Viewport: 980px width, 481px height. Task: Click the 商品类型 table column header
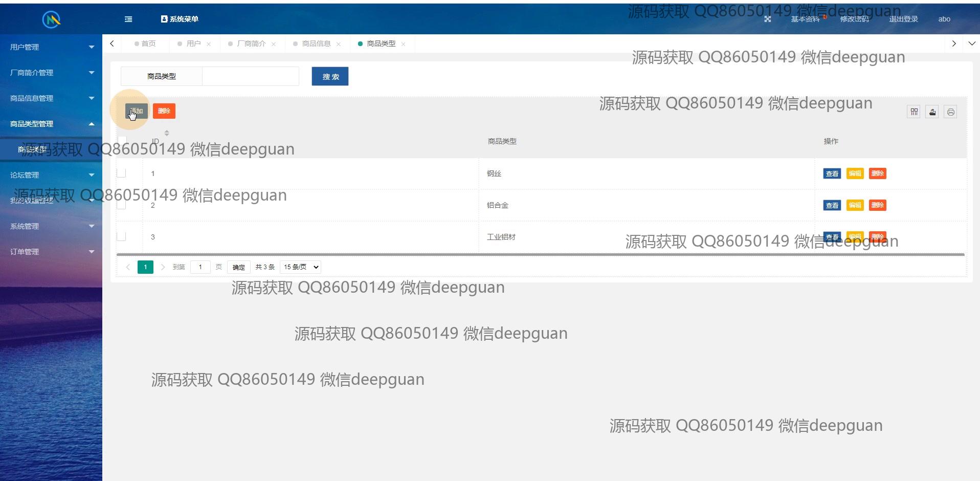pos(502,141)
